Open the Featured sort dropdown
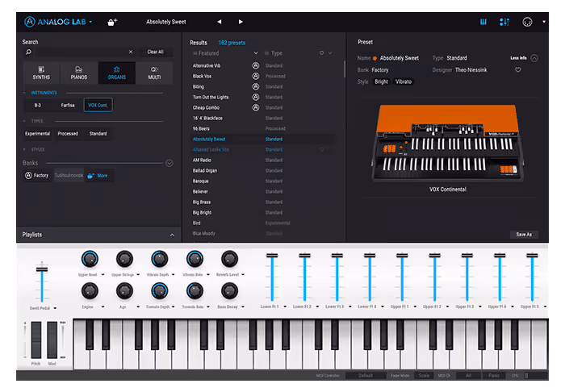Viewport: 565px width, 392px height. [x=256, y=53]
